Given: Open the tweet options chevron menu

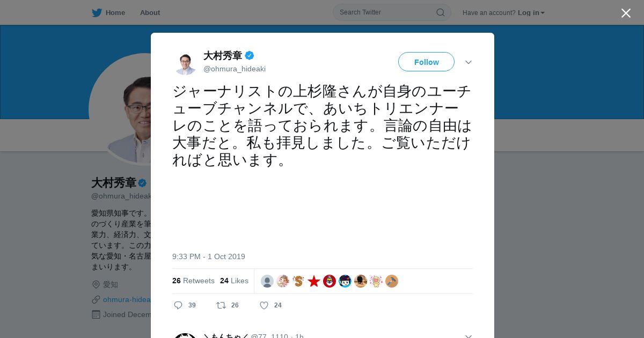Looking at the screenshot, I should pos(469,62).
